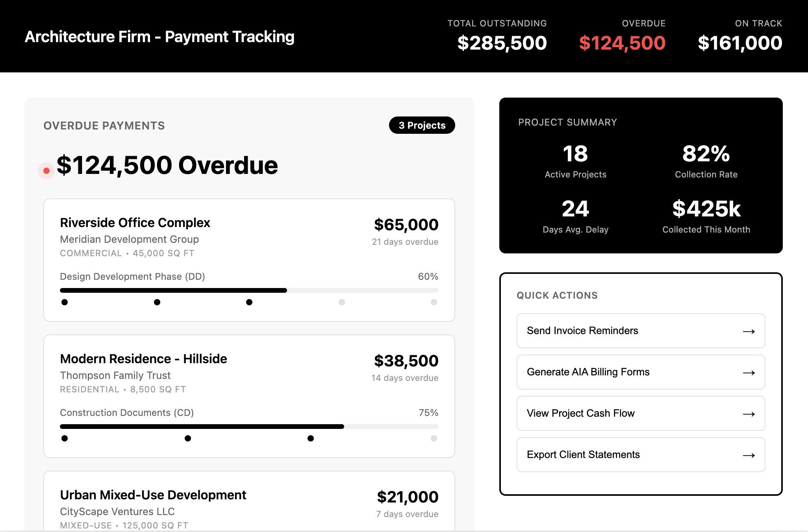Click the arrow icon next to View Project Cash Flow
The image size is (808, 532).
point(748,414)
